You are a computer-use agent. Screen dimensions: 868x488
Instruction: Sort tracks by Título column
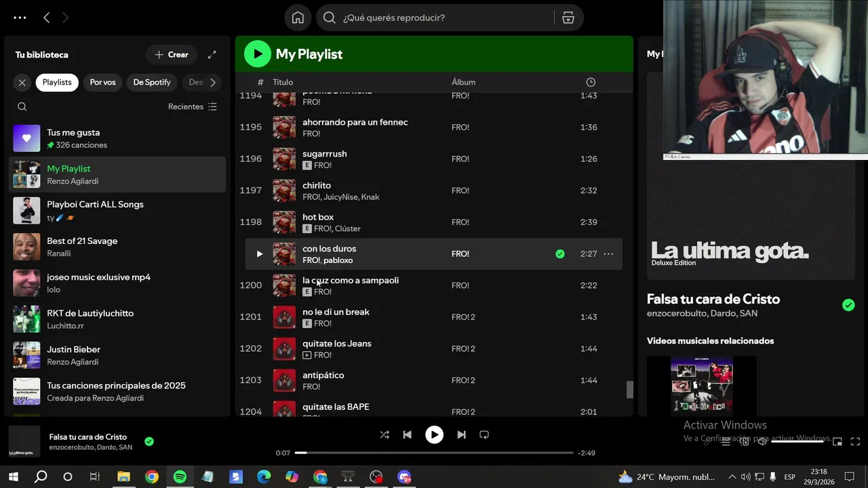pos(283,82)
